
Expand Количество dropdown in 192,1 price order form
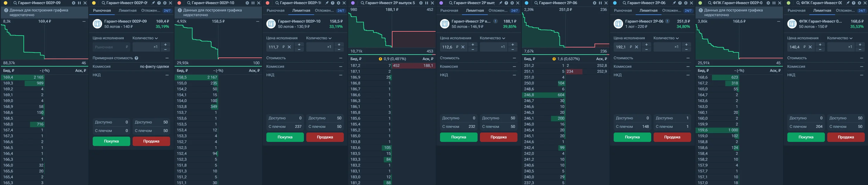[666, 38]
